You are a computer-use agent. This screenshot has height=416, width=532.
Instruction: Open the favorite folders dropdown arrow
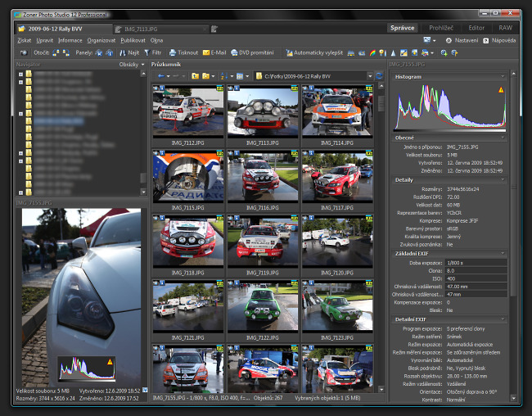pos(213,76)
